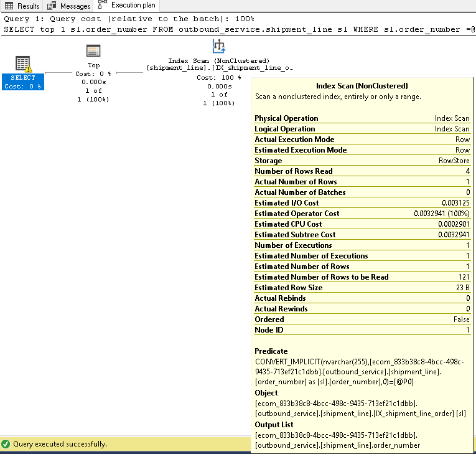The width and height of the screenshot is (476, 454).
Task: Click 'Scan a nonclustered index' description text
Action: click(338, 97)
